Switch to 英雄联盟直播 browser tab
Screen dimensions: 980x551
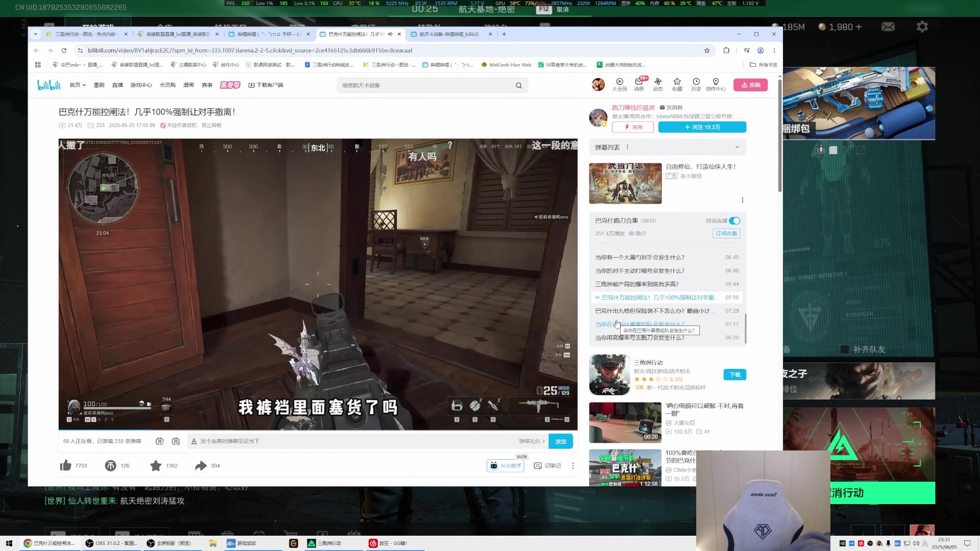point(177,34)
